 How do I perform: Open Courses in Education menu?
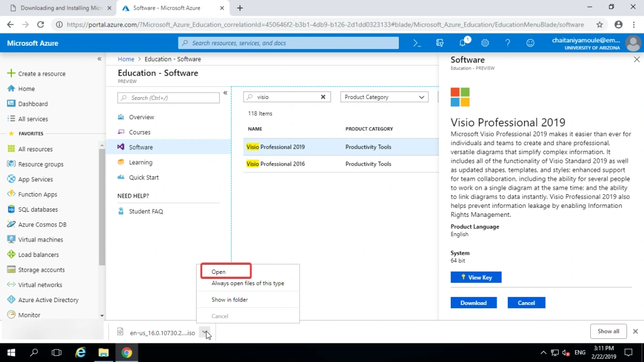pos(140,132)
